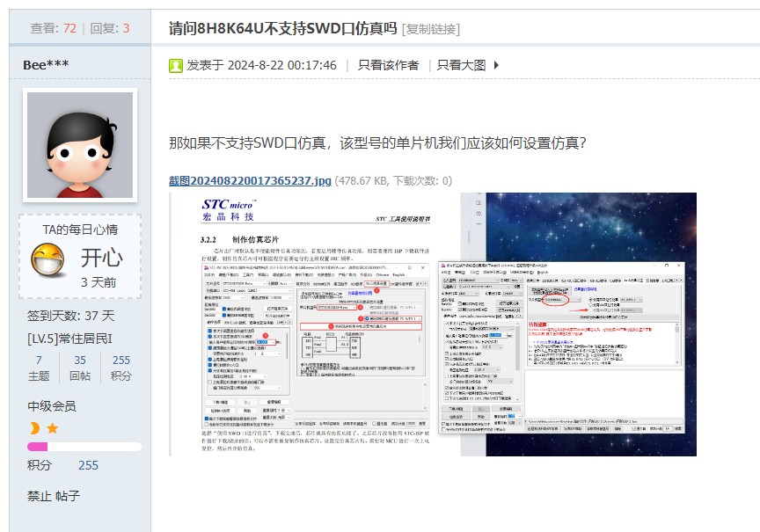Open the 35 回帖 replies count

(80, 368)
